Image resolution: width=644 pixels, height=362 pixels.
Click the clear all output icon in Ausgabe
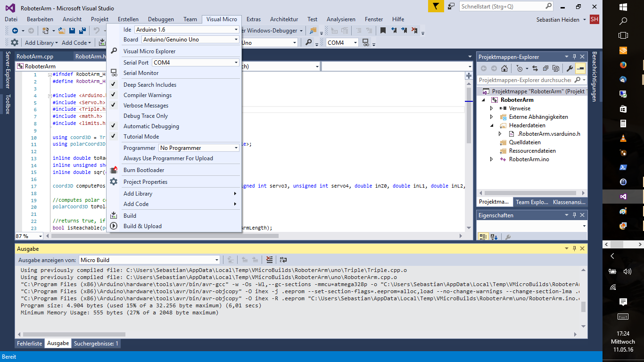[x=269, y=260]
